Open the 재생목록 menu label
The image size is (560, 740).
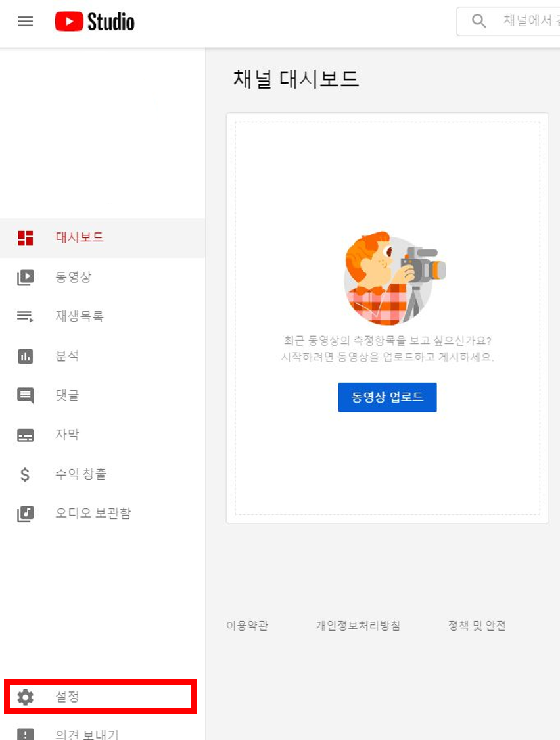click(80, 316)
